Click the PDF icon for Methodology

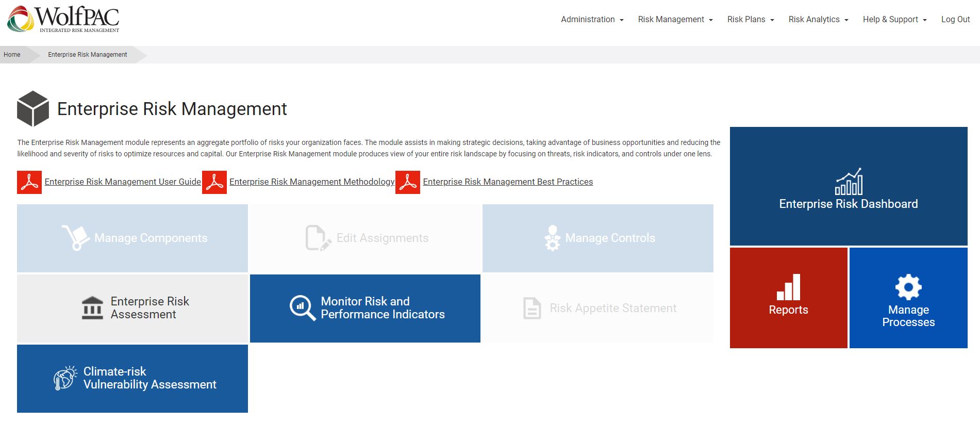pos(214,182)
